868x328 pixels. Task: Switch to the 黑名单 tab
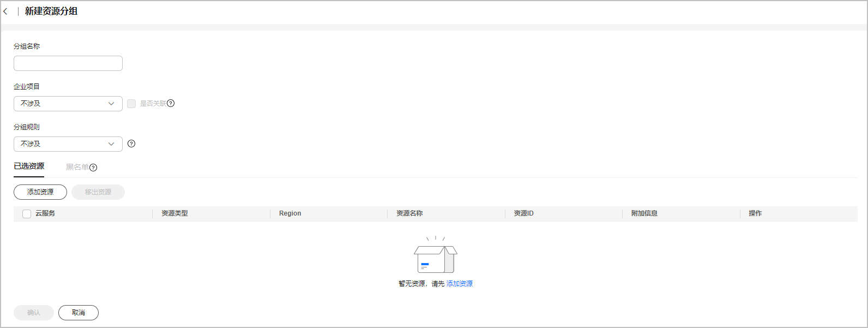pos(77,167)
